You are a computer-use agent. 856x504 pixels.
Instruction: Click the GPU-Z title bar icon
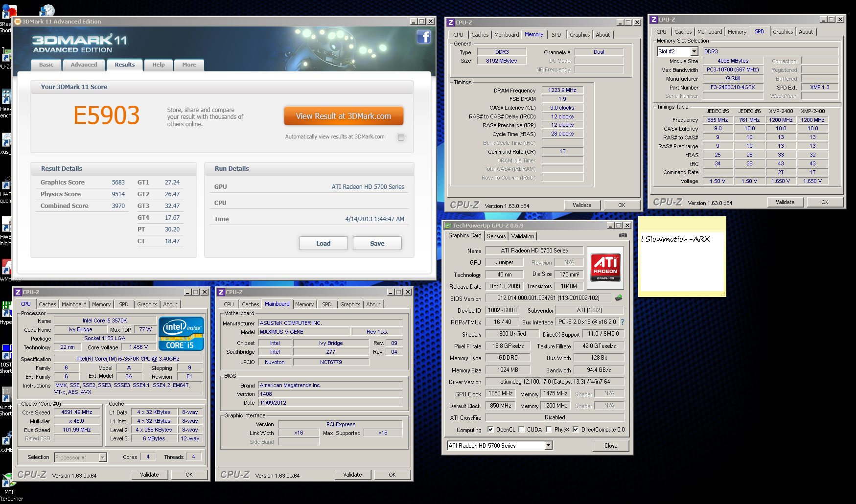448,226
